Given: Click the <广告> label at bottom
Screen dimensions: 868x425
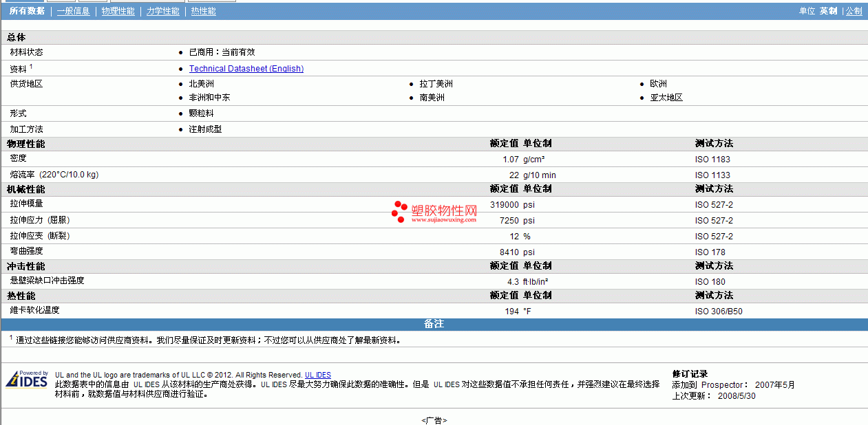Looking at the screenshot, I should tap(434, 420).
